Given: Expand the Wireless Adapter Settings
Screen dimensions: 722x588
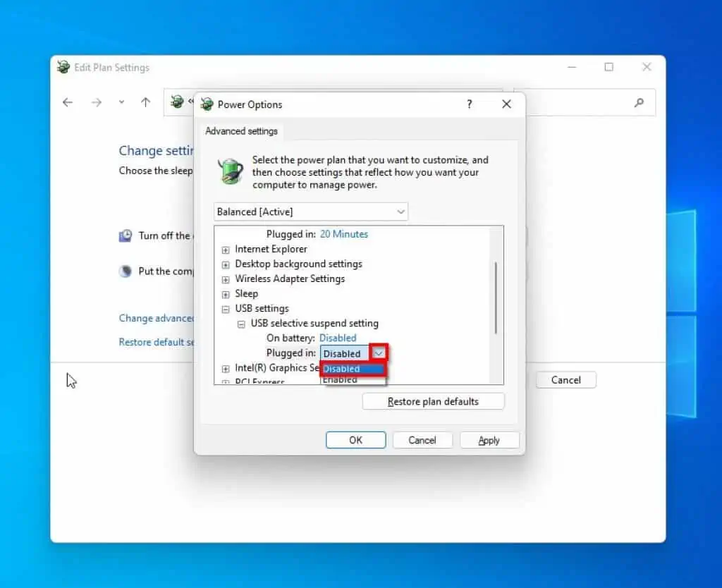Looking at the screenshot, I should click(x=224, y=278).
